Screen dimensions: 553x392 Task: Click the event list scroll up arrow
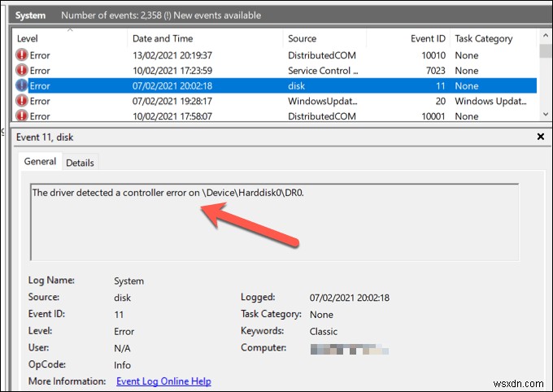click(x=546, y=36)
